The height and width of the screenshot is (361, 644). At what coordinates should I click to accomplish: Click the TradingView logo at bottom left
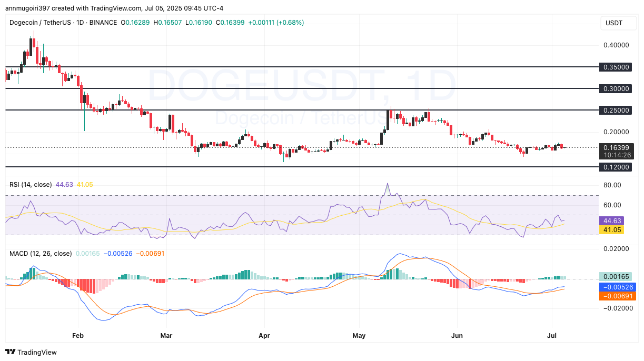[31, 352]
